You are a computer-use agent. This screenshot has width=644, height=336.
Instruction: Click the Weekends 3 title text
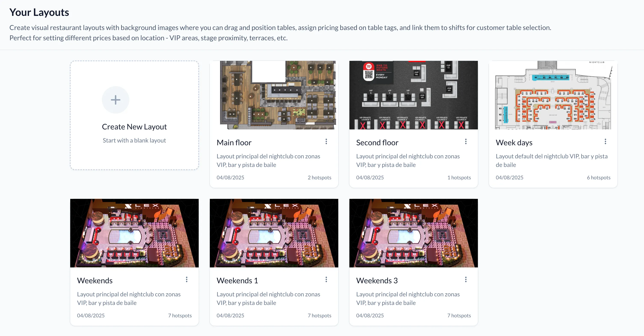(x=377, y=280)
